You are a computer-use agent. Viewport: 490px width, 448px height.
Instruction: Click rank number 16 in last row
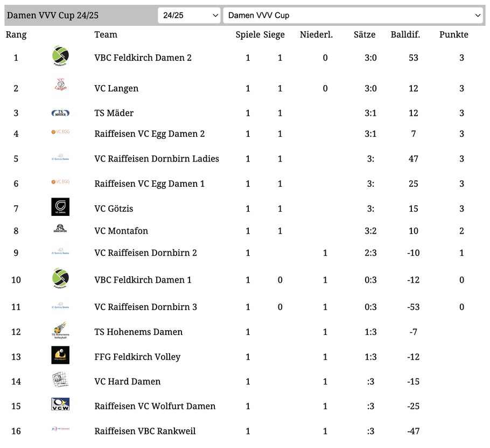[x=16, y=431]
